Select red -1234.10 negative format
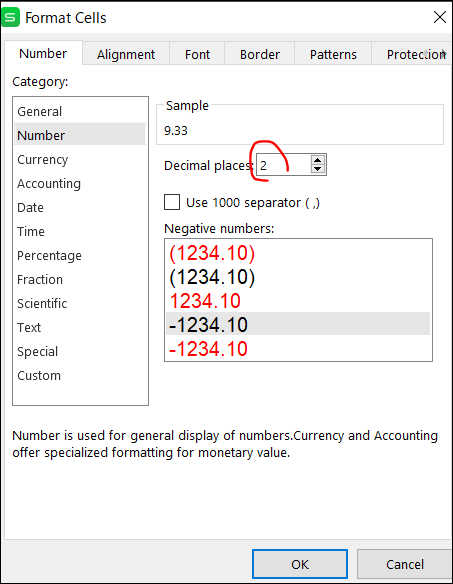Viewport: 453px width, 584px height. [x=298, y=349]
